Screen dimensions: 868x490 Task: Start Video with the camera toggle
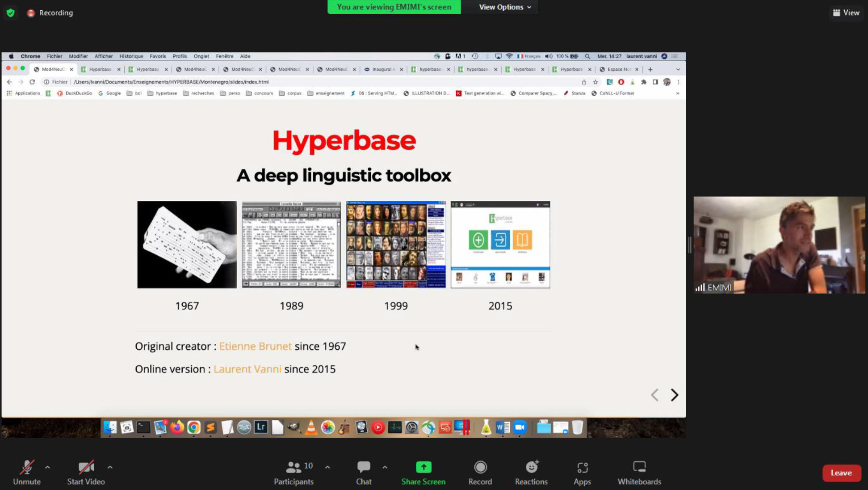click(86, 468)
